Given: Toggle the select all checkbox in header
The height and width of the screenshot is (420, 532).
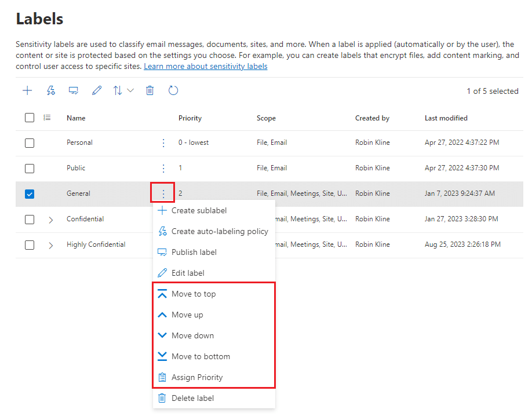Looking at the screenshot, I should click(x=30, y=118).
